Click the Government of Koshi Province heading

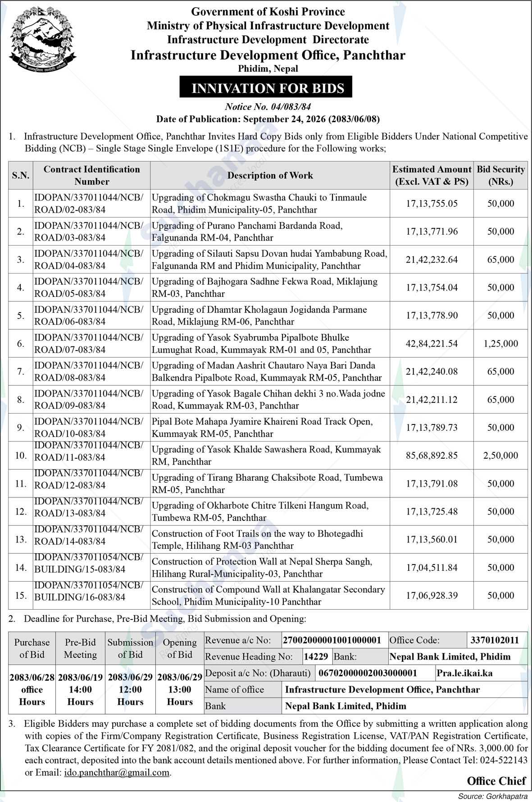268,12
